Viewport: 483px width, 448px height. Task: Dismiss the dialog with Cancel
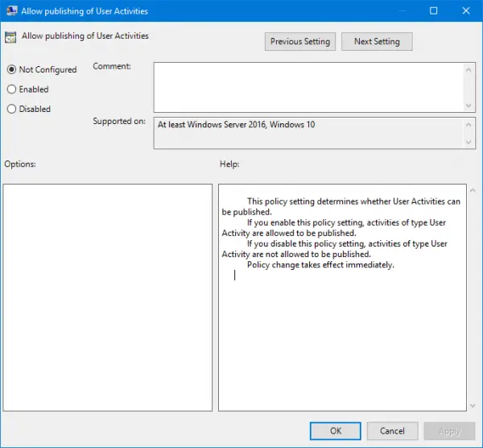click(x=392, y=431)
